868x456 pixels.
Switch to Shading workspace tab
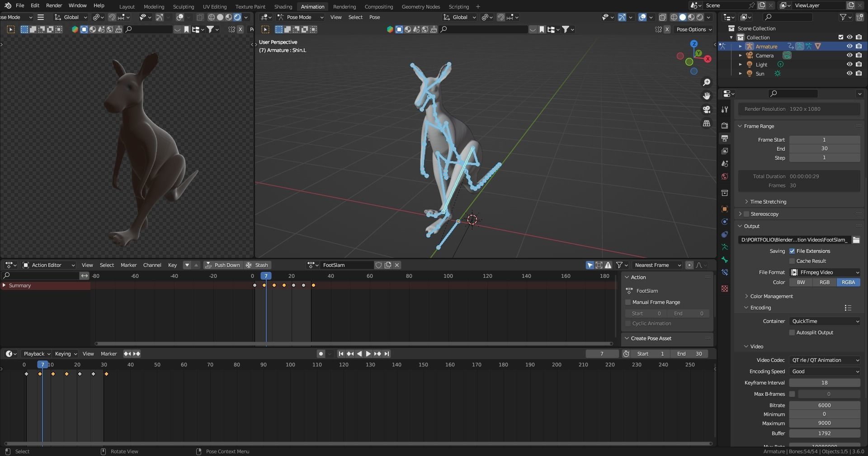click(x=283, y=7)
